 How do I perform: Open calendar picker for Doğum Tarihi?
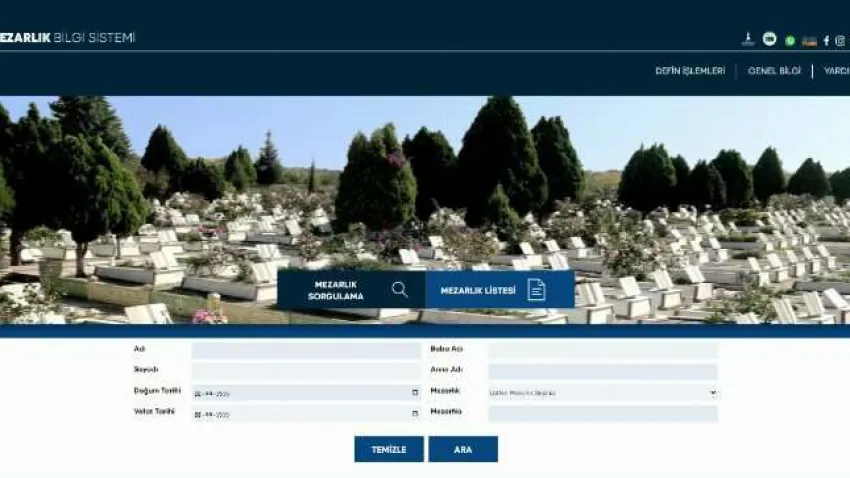pyautogui.click(x=415, y=392)
